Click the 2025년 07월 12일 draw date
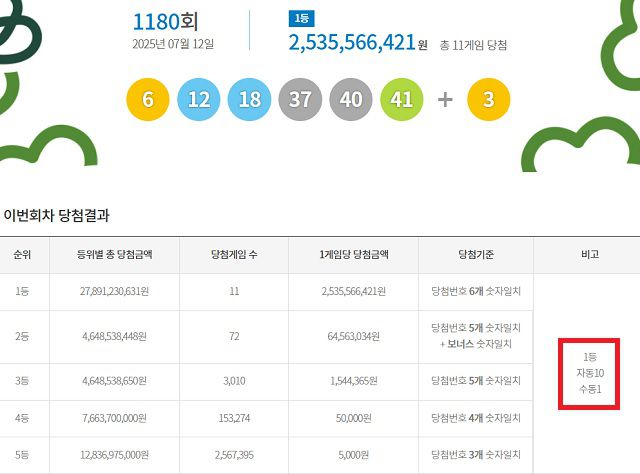The width and height of the screenshot is (640, 474). [x=173, y=44]
